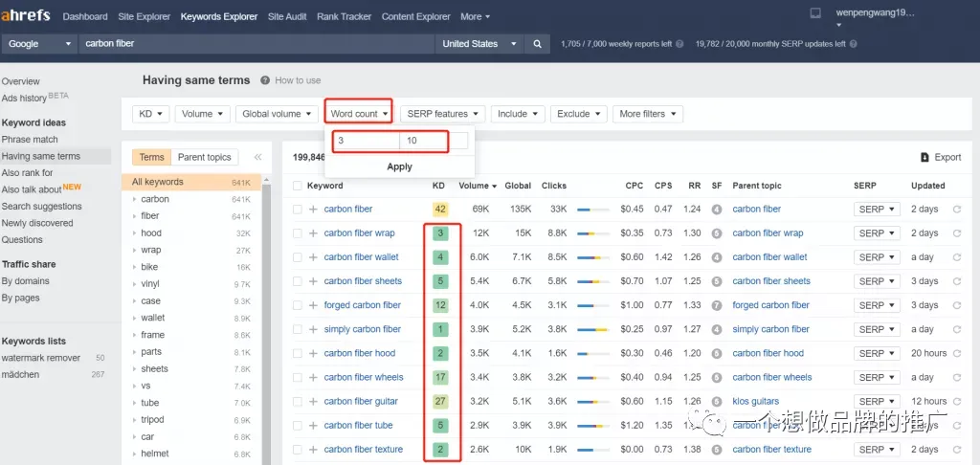Image resolution: width=980 pixels, height=465 pixels.
Task: Add simply carbon fiber with plus icon
Action: point(313,329)
